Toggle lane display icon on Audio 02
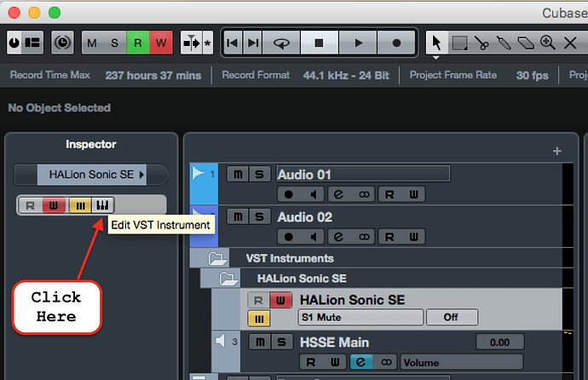Viewport: 588px width, 380px height. [364, 237]
